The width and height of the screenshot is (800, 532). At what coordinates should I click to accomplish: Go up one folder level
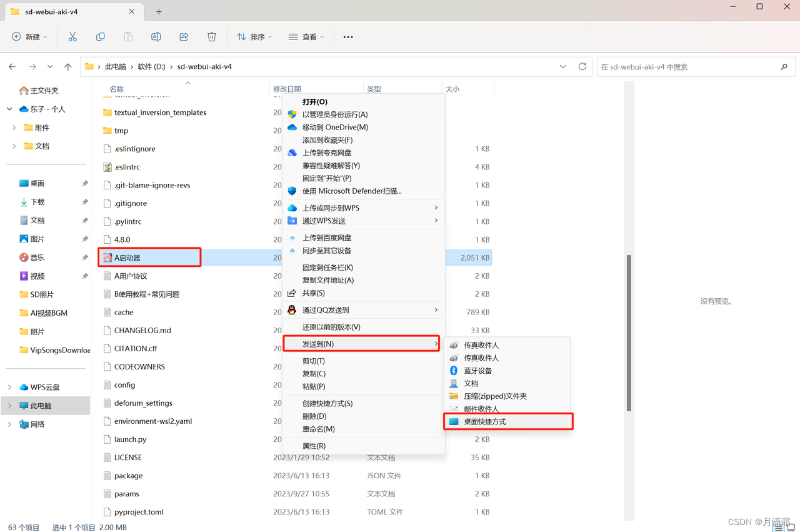pos(68,67)
